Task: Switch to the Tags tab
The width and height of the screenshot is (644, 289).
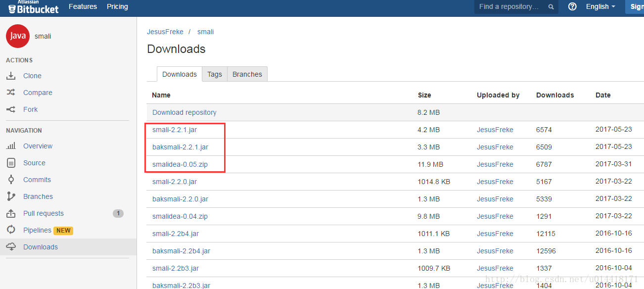Action: (x=215, y=74)
